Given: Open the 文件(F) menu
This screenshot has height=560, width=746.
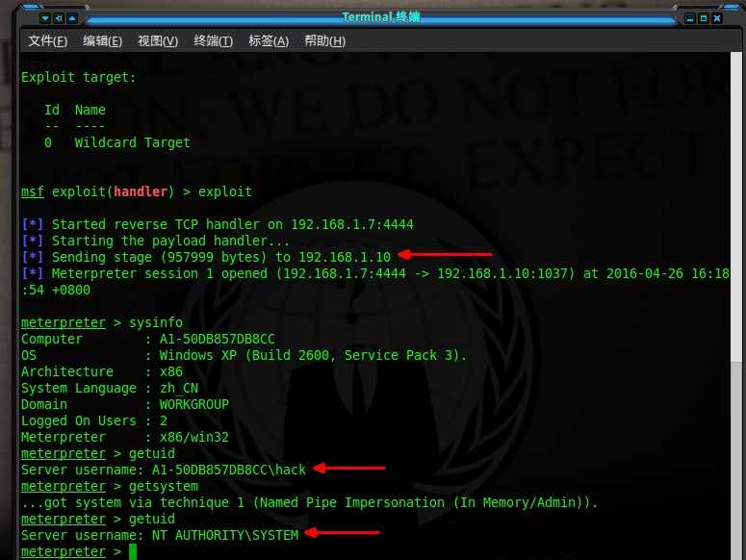Looking at the screenshot, I should (x=47, y=40).
